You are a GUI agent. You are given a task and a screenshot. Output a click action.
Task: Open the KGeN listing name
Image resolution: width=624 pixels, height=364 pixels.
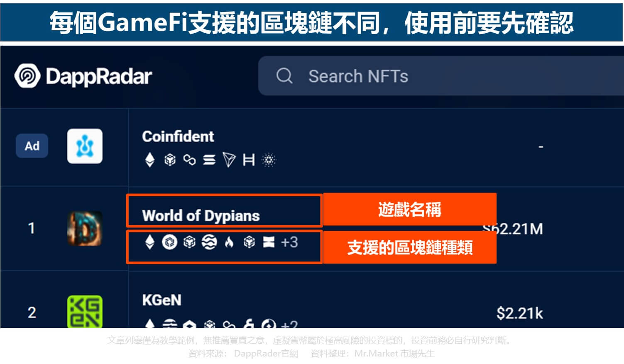162,300
